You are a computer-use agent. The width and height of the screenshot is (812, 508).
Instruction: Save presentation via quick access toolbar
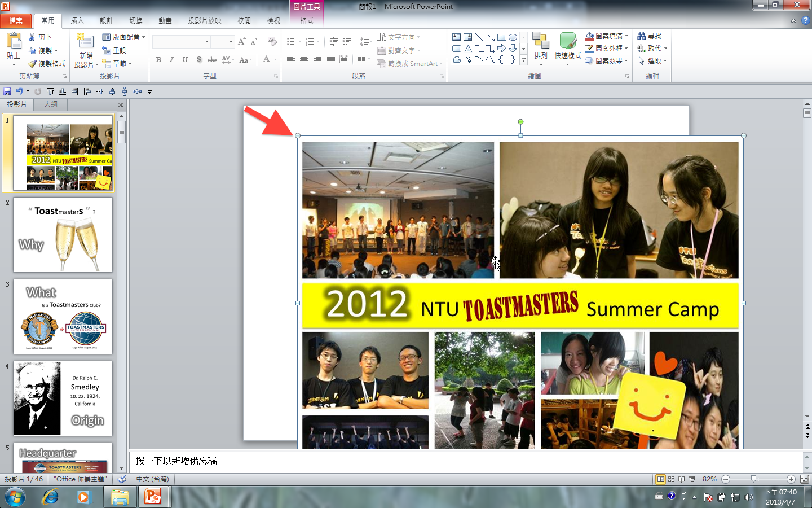(7, 91)
